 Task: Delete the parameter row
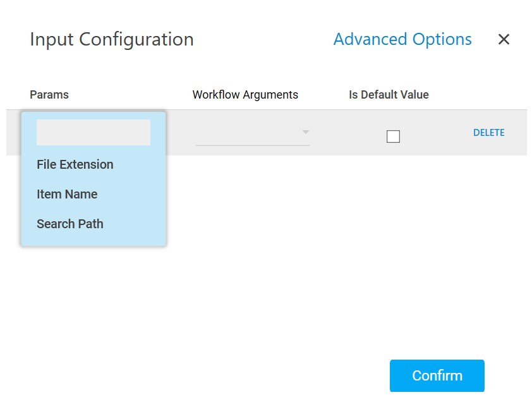point(488,133)
